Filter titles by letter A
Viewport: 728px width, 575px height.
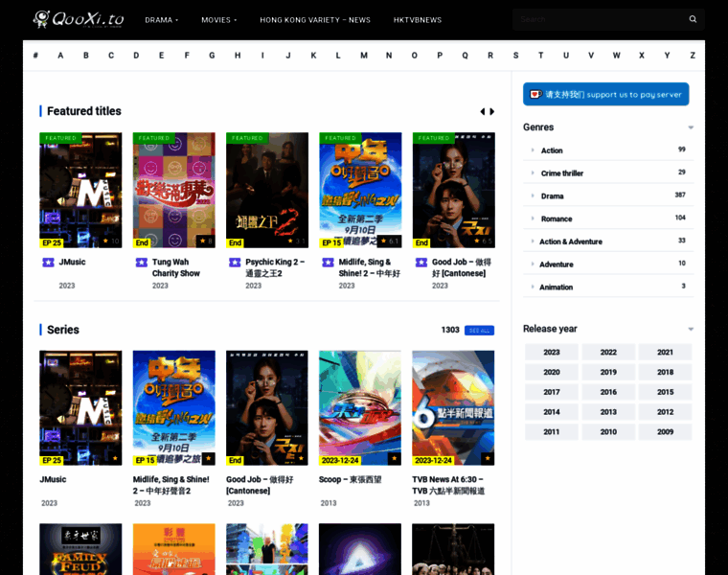(x=60, y=56)
